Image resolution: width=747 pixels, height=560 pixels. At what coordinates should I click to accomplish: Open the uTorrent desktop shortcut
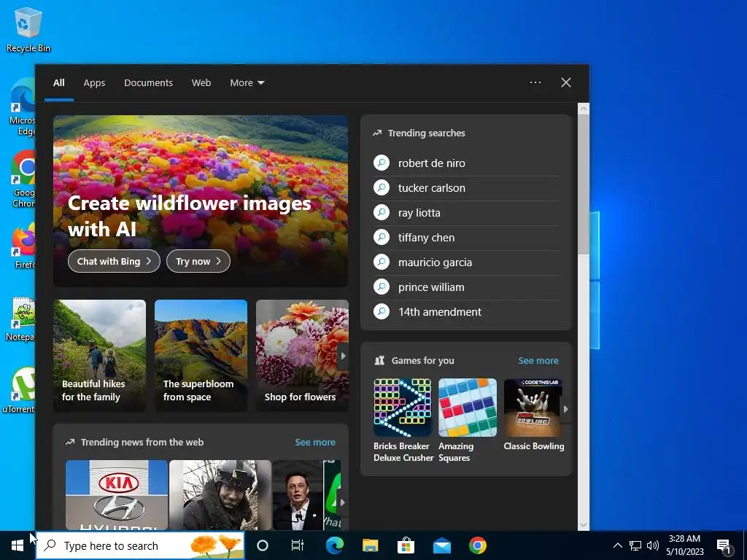point(19,389)
